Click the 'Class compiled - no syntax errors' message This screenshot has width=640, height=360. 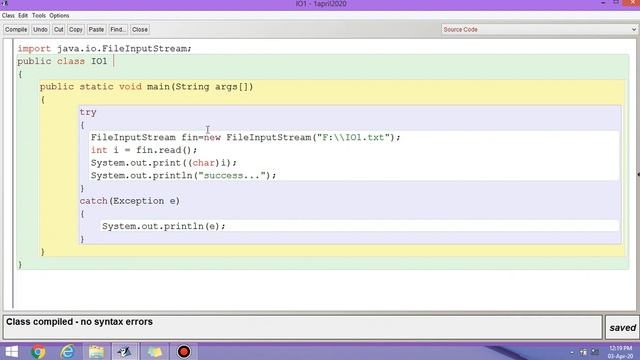(79, 322)
